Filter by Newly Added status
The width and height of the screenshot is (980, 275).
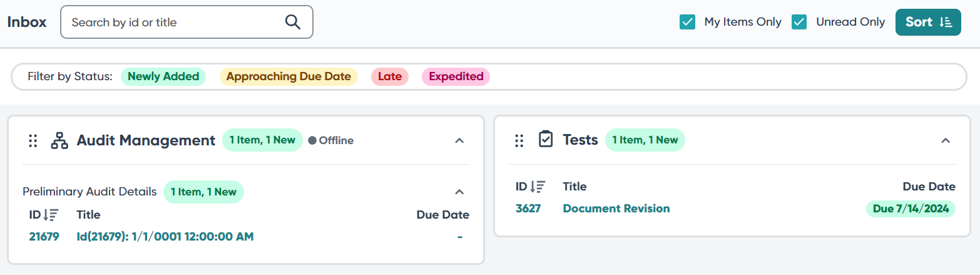click(x=163, y=77)
